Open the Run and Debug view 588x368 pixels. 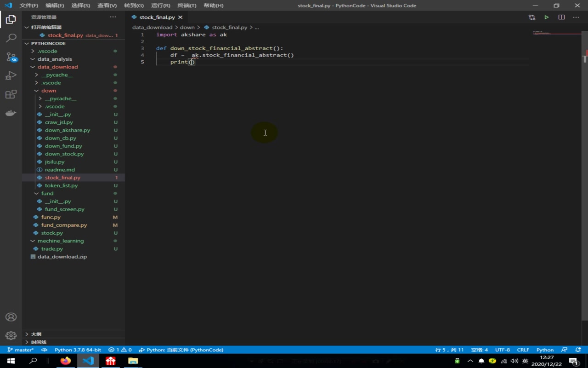coord(11,76)
